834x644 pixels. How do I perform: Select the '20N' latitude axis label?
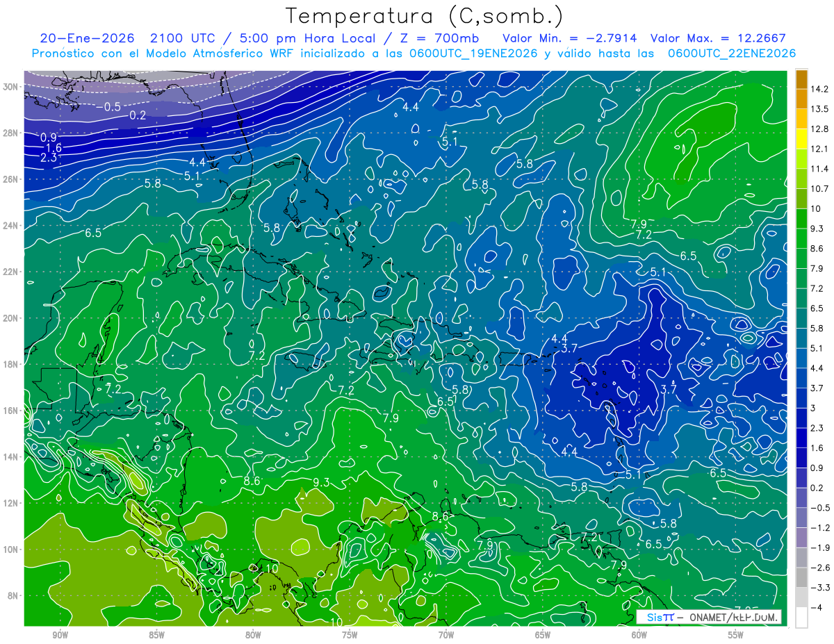pyautogui.click(x=12, y=318)
